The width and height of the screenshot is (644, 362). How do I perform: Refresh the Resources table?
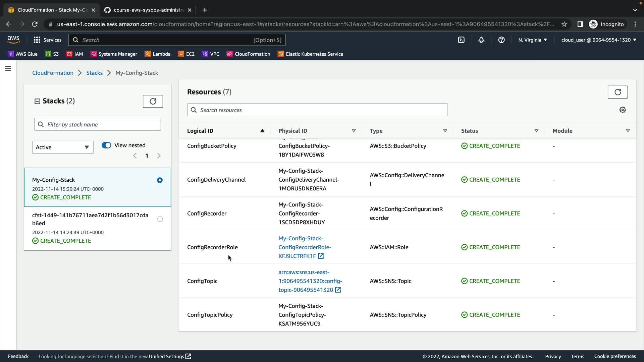tap(618, 92)
